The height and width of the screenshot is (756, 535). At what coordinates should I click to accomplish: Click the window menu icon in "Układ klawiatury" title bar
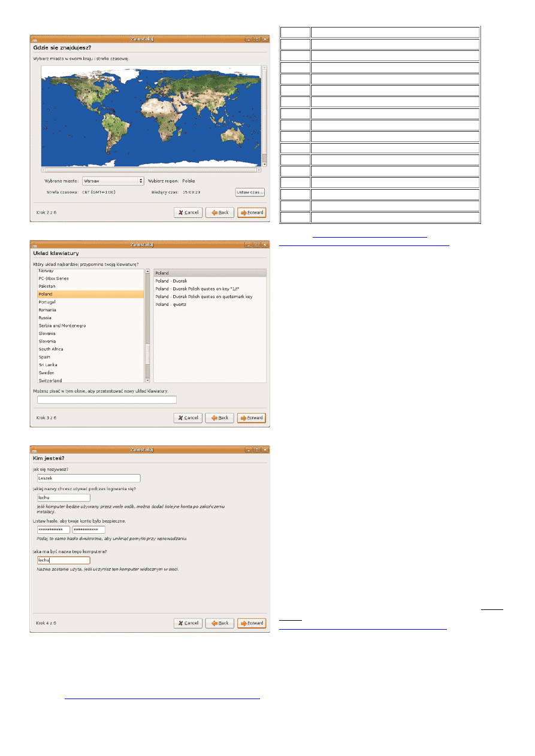click(34, 244)
